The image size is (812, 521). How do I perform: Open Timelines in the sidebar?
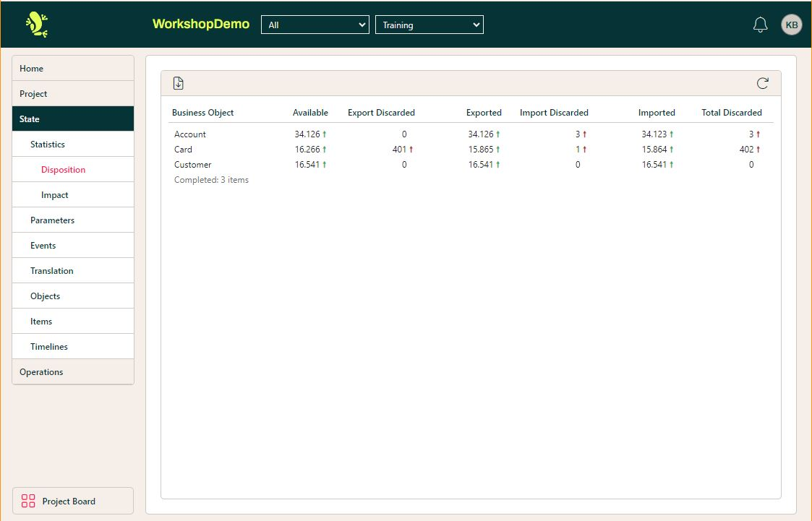click(x=49, y=347)
